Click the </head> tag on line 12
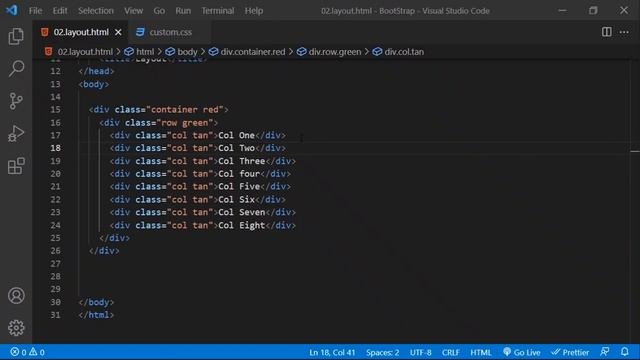 (x=96, y=71)
